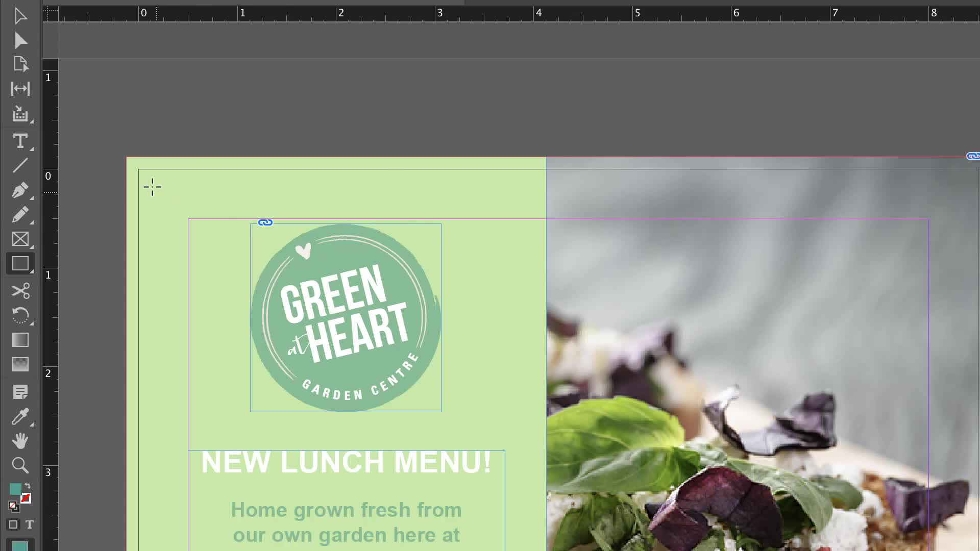
Task: Activate the Gap tool
Action: 20,89
